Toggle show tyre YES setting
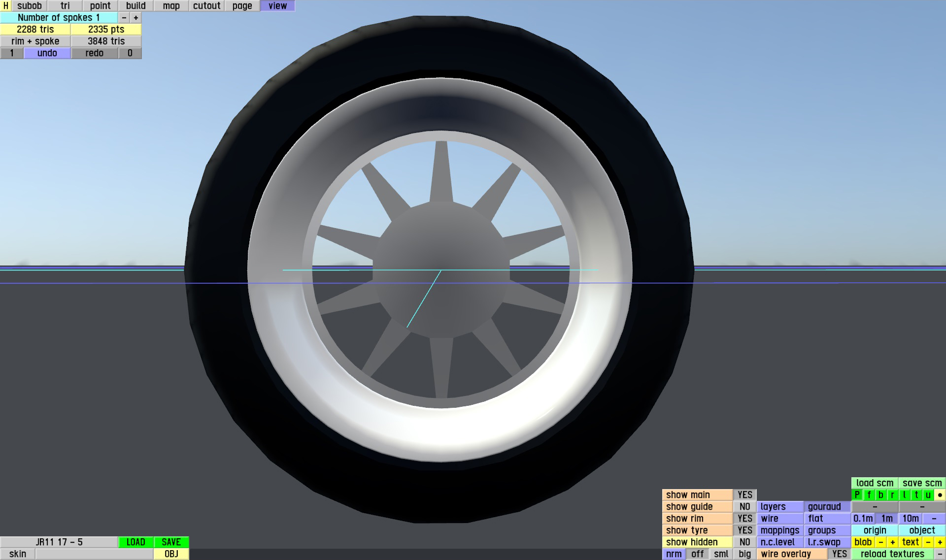The width and height of the screenshot is (946, 560). (x=744, y=530)
